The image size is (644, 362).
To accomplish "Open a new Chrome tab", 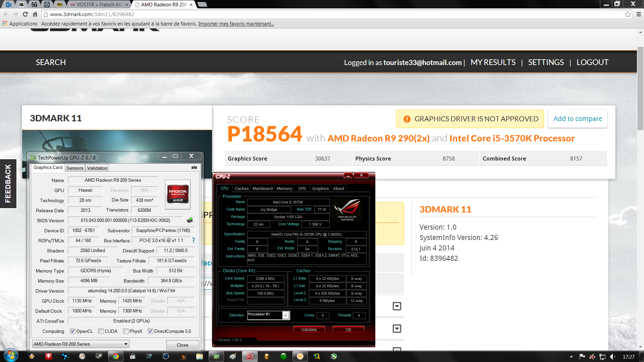I will click(202, 4).
